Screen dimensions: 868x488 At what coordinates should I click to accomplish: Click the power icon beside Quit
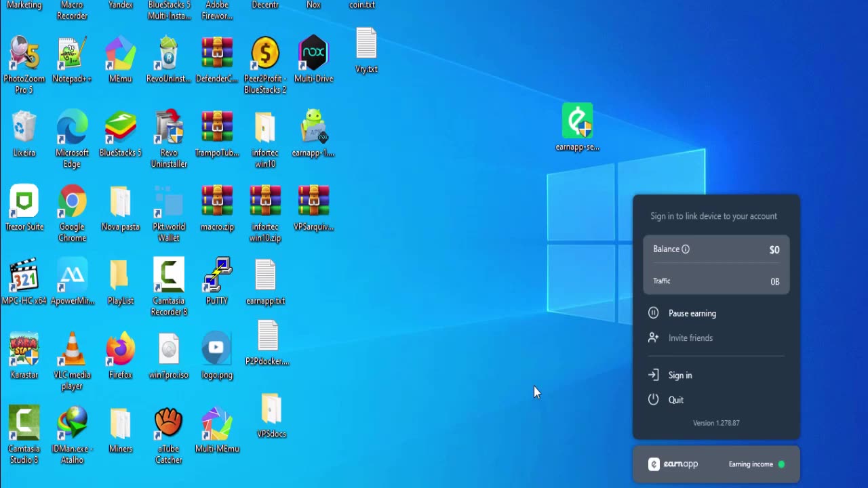click(x=653, y=399)
